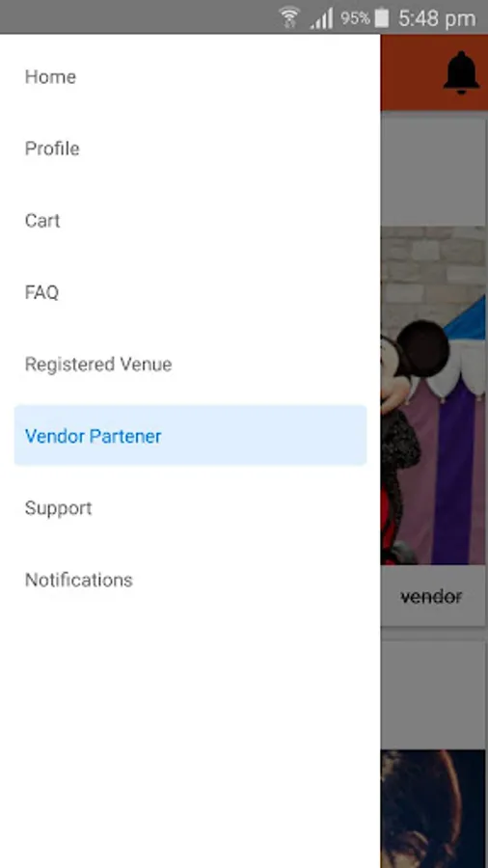Tap the battery icon in status bar
This screenshot has width=488, height=868.
click(x=381, y=17)
